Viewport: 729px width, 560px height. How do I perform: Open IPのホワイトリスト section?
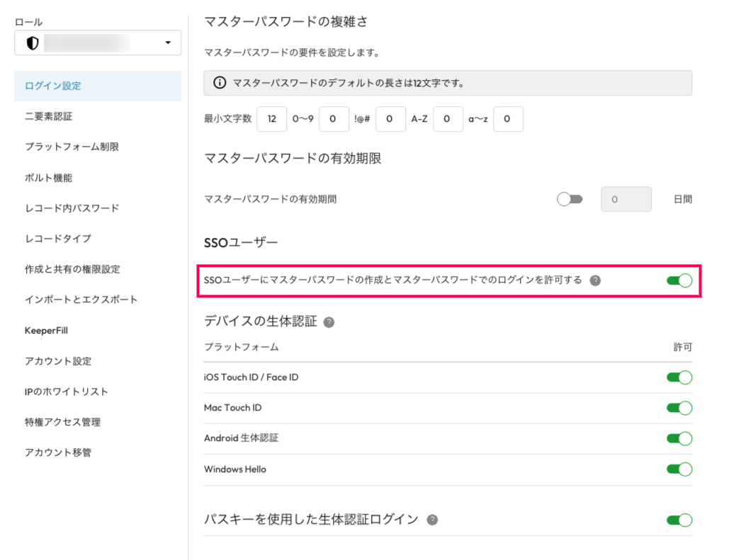click(x=66, y=392)
